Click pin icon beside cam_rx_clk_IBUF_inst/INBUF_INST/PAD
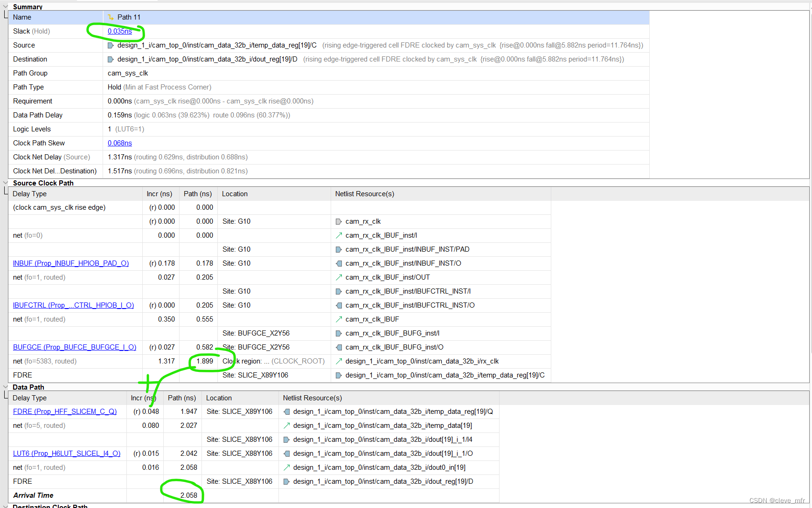Viewport: 812px width, 508px height. coord(339,249)
